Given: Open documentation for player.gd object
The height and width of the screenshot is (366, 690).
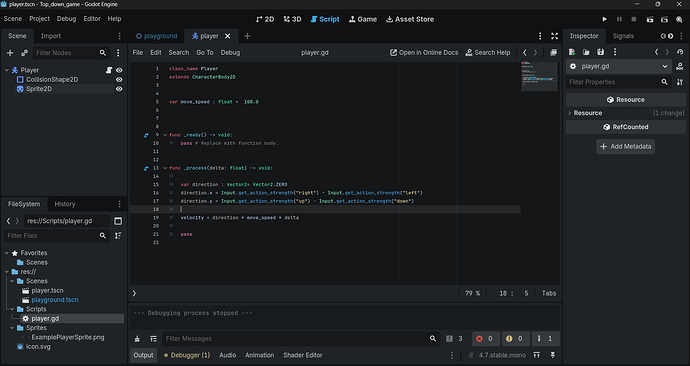Looking at the screenshot, I should coord(680,66).
